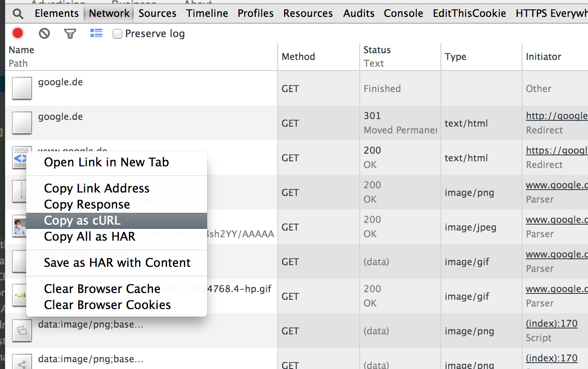Open the Timeline tab
Viewport: 588px width, 369px height.
(207, 14)
